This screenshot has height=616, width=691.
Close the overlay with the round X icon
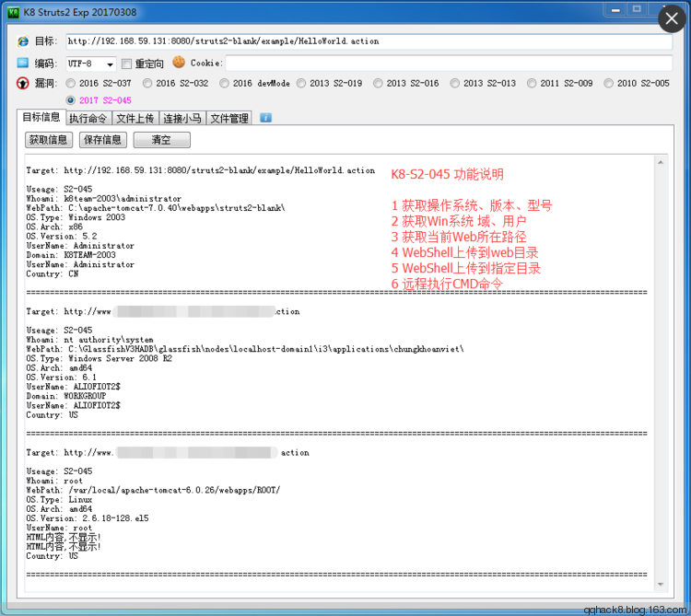click(x=673, y=19)
